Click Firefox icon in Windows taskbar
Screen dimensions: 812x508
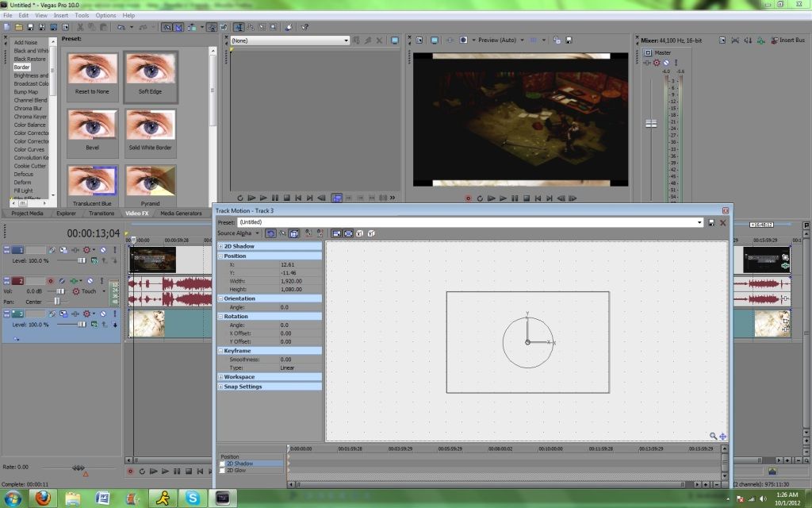click(43, 498)
